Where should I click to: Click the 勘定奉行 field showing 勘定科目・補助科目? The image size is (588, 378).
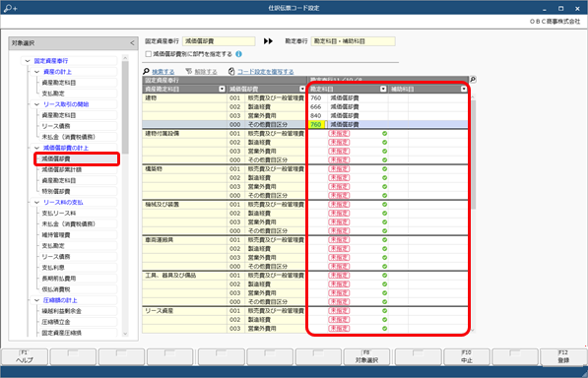coord(353,41)
